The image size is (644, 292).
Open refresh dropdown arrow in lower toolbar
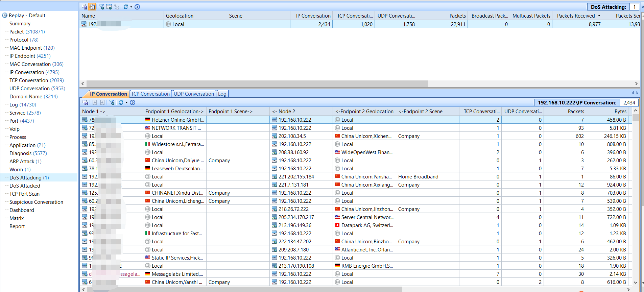click(126, 102)
